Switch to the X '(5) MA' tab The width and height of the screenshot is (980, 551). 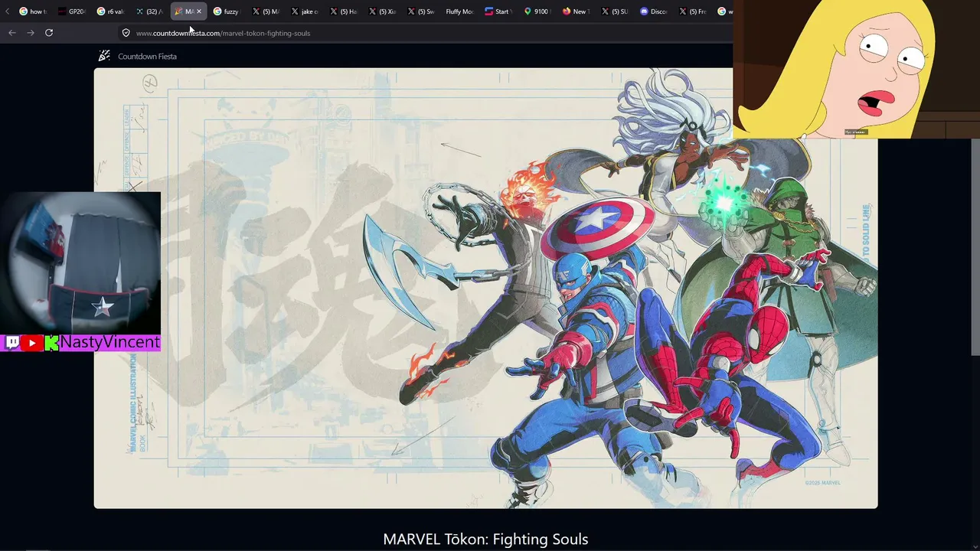pyautogui.click(x=266, y=11)
